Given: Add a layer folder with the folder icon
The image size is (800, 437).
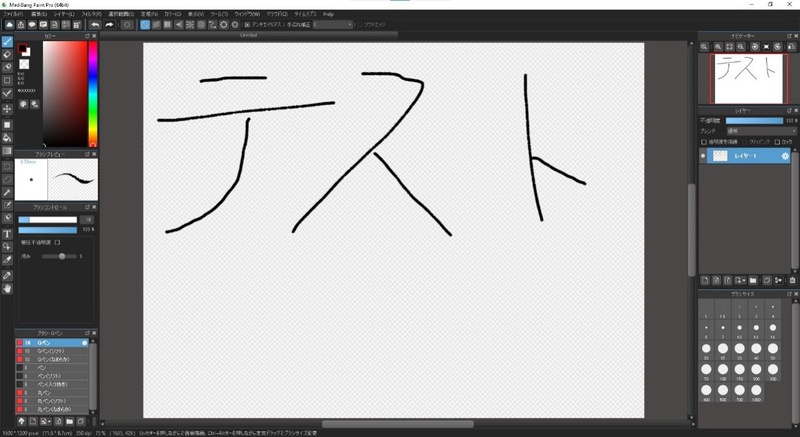Looking at the screenshot, I should 753,280.
